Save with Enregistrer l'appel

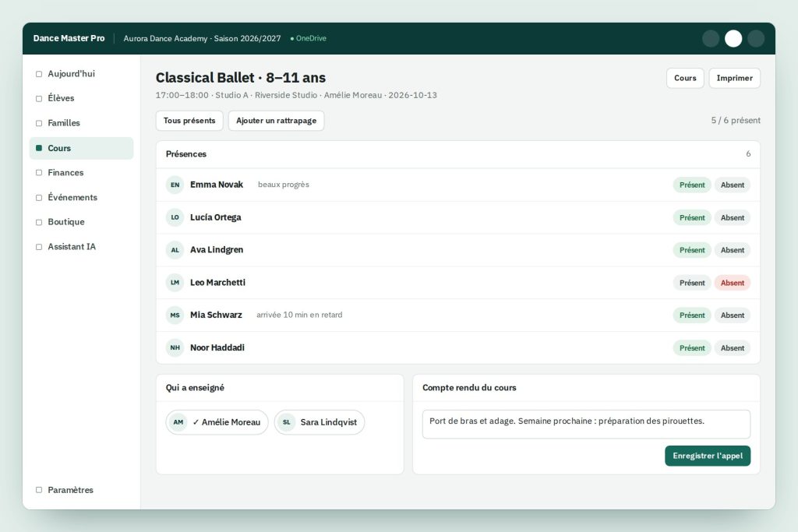coord(708,456)
